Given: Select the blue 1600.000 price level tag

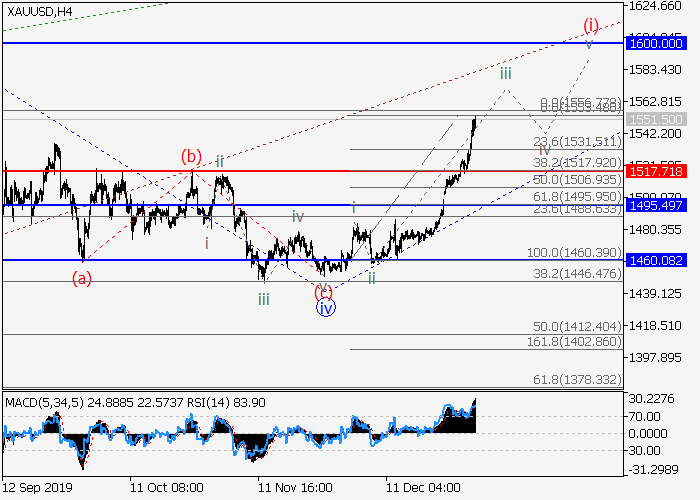Looking at the screenshot, I should (x=656, y=44).
